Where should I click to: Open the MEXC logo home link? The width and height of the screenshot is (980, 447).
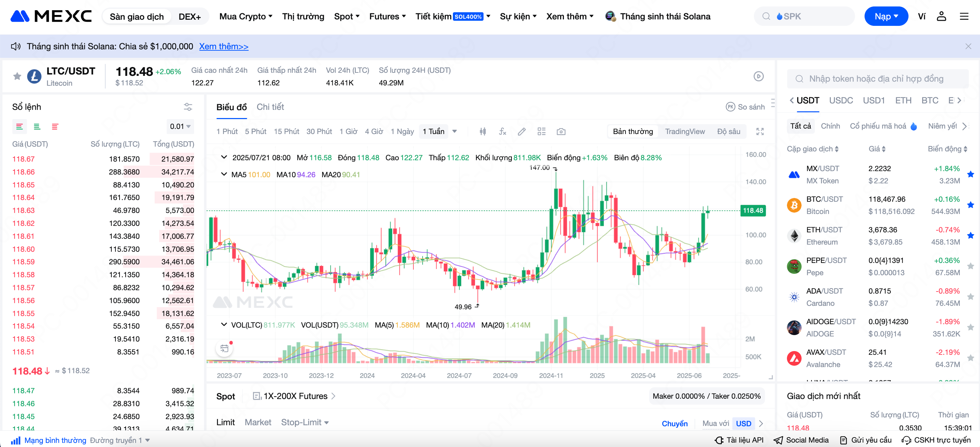[51, 16]
